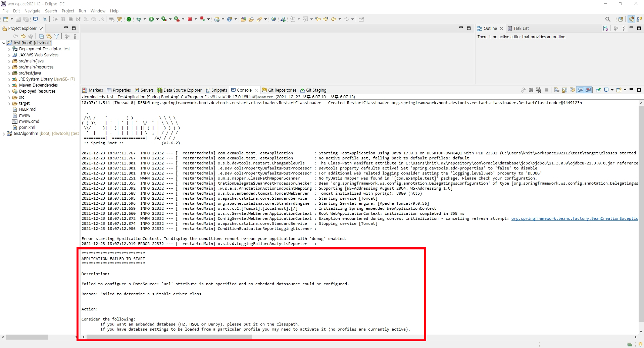Viewport: 644px width, 348px height.
Task: Expand JRE System Library node
Action: point(9,80)
